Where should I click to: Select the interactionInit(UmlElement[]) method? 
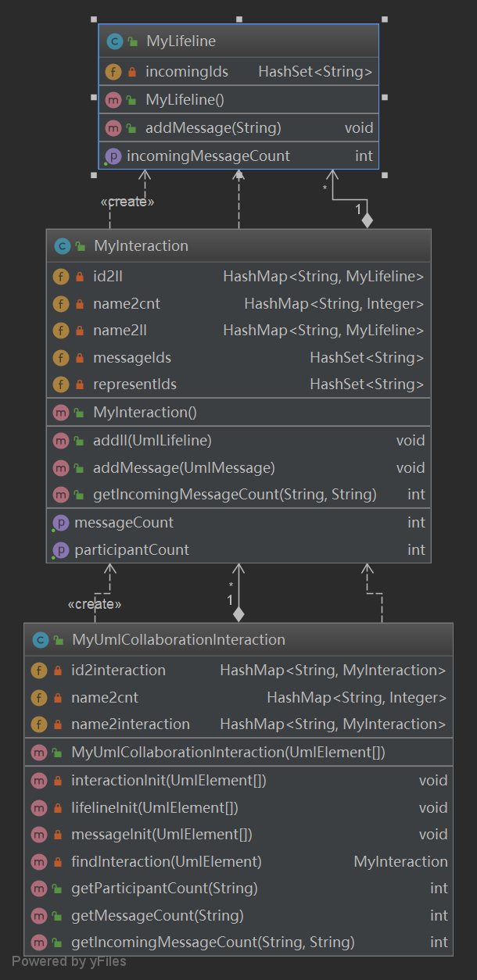tap(238, 781)
